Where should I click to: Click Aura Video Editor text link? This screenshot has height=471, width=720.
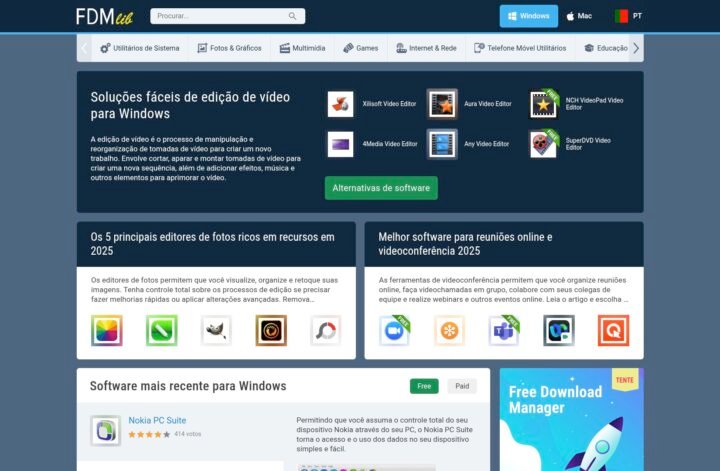[x=488, y=104]
